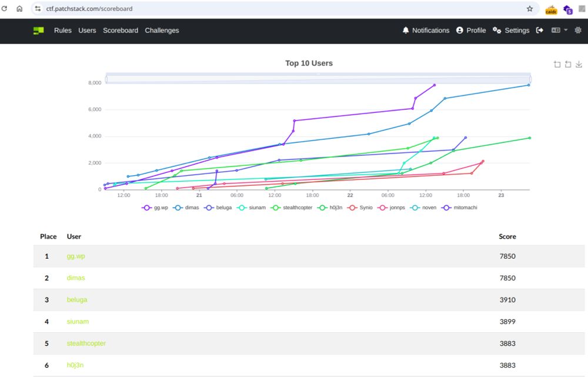Click the green Patchstack logo

pyautogui.click(x=38, y=31)
